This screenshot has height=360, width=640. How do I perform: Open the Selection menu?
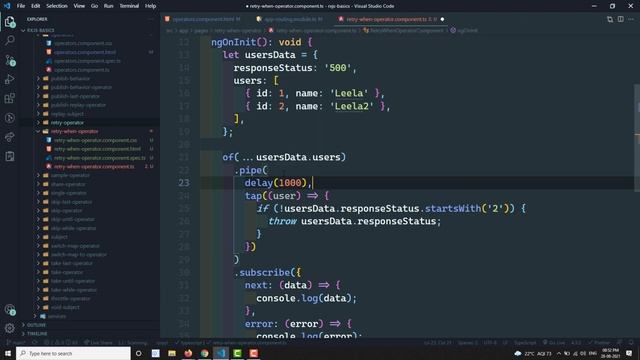click(x=57, y=6)
